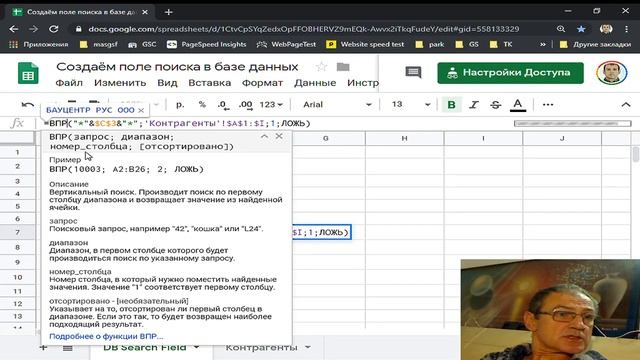Open Приложения apps bookmark

38,44
